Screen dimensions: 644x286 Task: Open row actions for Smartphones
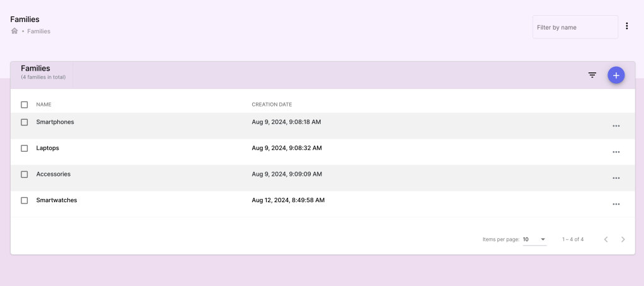pyautogui.click(x=616, y=126)
